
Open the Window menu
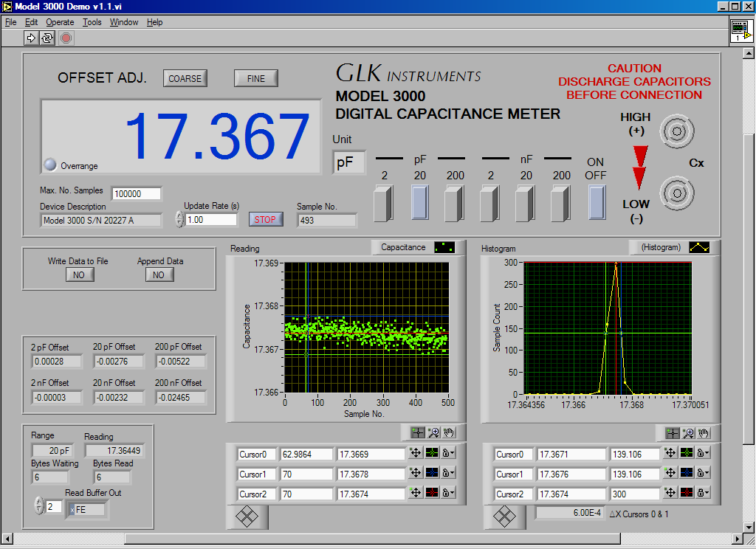124,22
